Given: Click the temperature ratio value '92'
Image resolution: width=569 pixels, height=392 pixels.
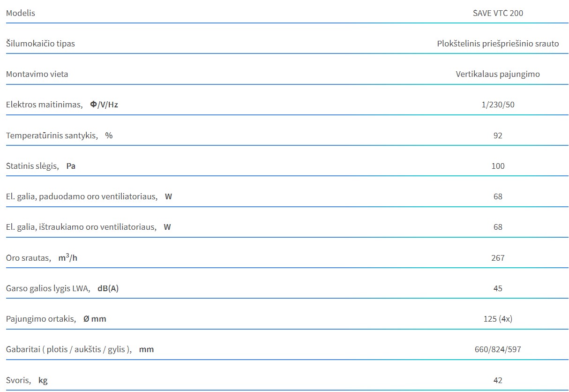Looking at the screenshot, I should tap(498, 136).
